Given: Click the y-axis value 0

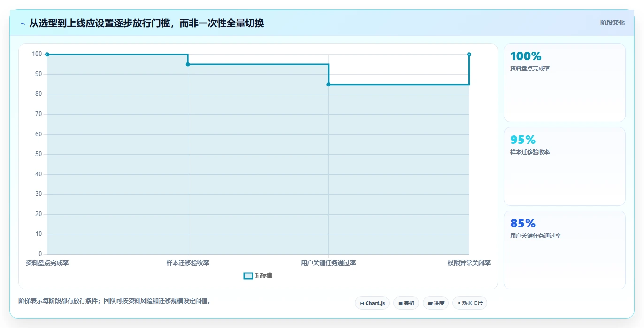Looking at the screenshot, I should 40,254.
